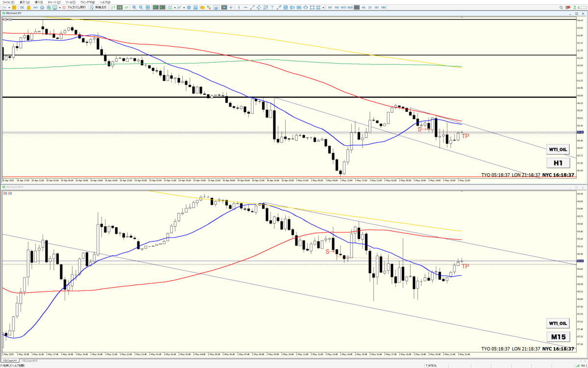Expand the new chart dropdown arrow
This screenshot has height=368, width=588.
tap(9, 7)
